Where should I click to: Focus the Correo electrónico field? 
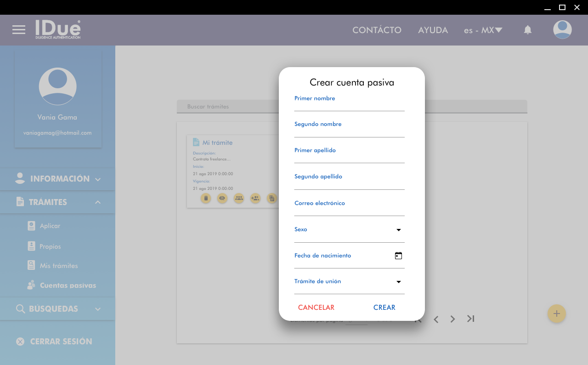pos(349,210)
